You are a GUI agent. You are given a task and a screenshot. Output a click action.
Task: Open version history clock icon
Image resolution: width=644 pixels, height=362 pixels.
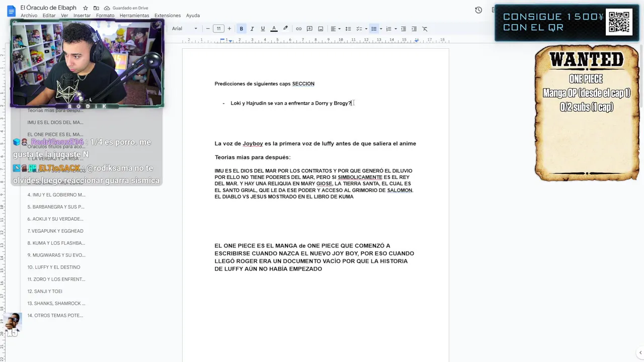[478, 10]
